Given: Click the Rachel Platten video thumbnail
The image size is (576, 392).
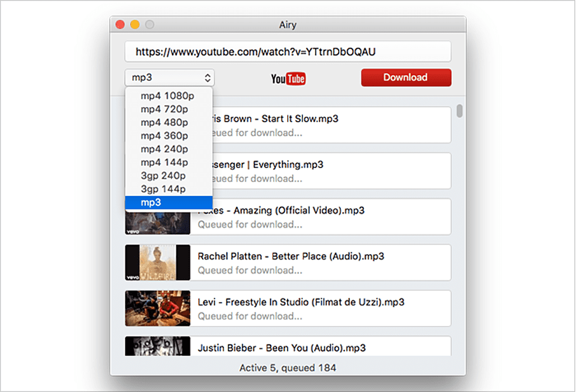Looking at the screenshot, I should 158,263.
